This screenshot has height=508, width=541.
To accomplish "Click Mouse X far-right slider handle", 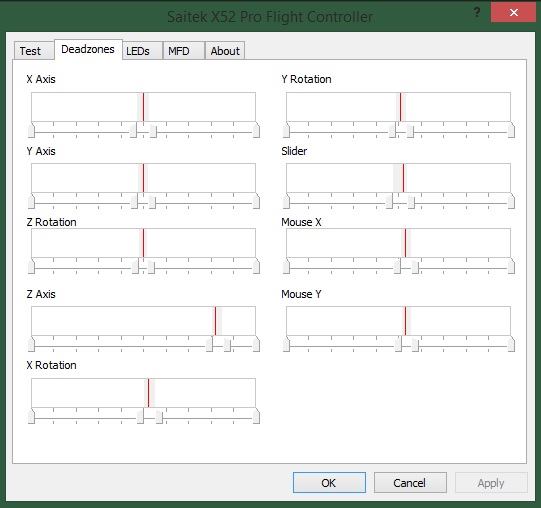I will point(511,266).
